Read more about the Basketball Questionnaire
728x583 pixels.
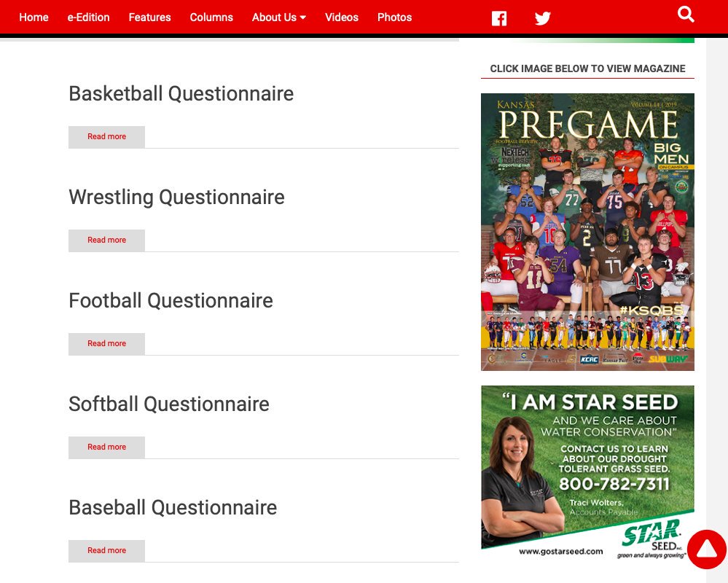pos(106,137)
